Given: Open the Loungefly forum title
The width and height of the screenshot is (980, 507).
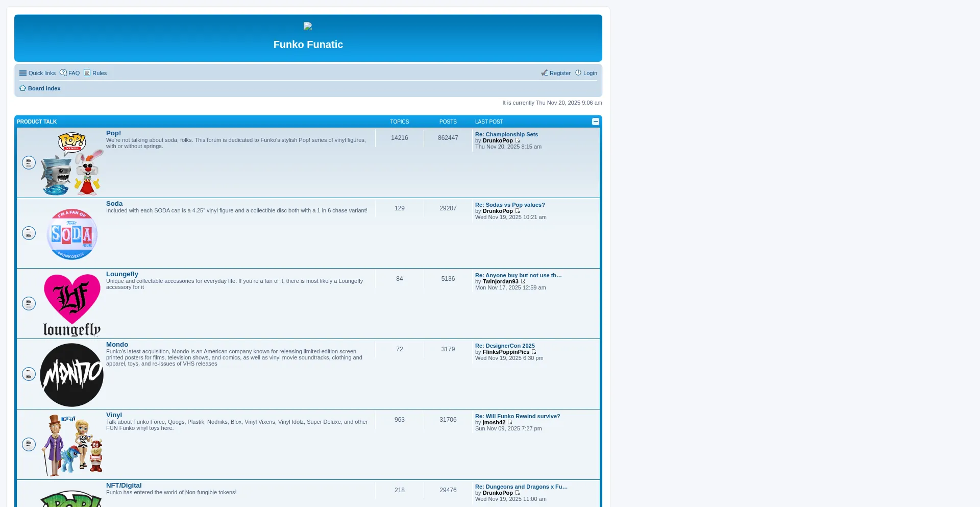Looking at the screenshot, I should 122,274.
